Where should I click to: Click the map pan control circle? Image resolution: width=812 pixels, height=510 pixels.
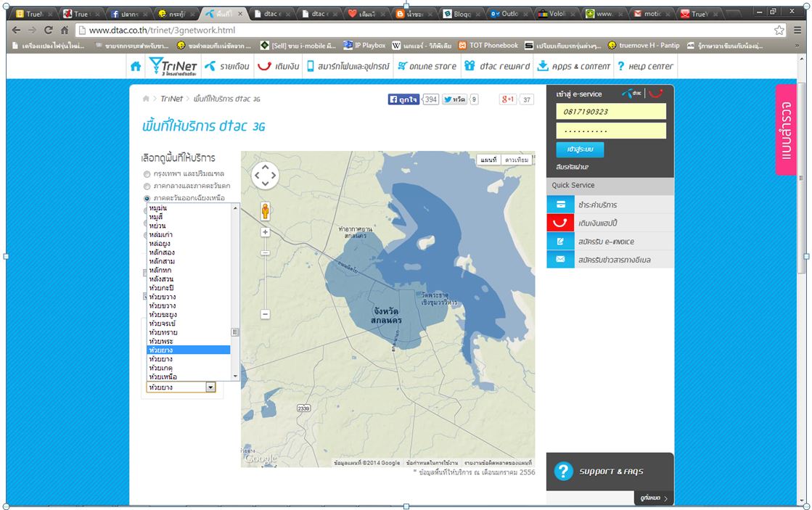pos(265,175)
